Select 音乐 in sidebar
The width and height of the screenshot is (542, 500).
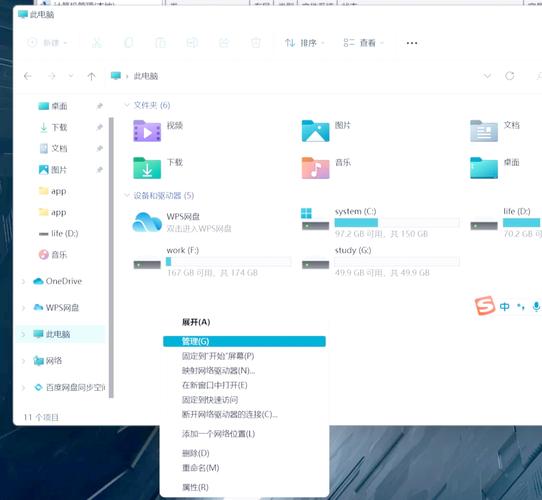point(53,255)
